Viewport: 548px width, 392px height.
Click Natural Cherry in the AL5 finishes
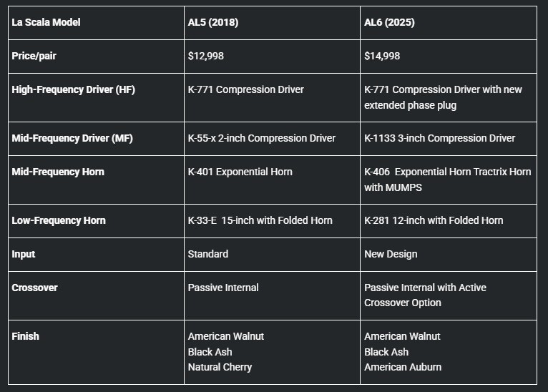tap(220, 367)
